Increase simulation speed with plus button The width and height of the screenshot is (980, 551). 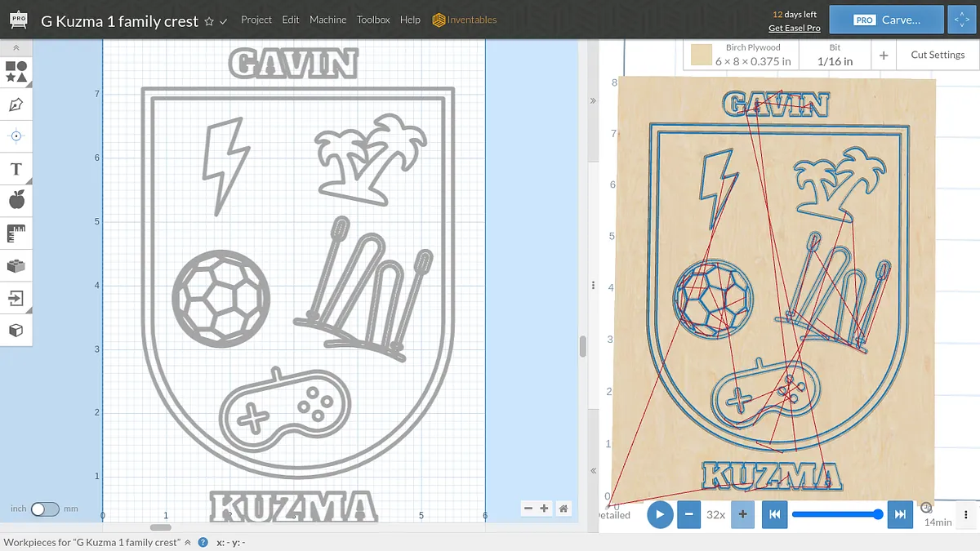(742, 514)
